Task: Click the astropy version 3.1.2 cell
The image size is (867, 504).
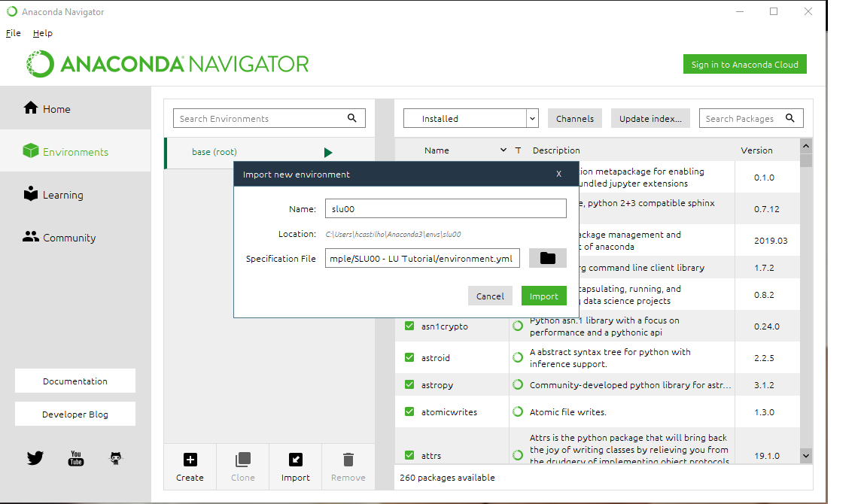Action: pyautogui.click(x=764, y=384)
